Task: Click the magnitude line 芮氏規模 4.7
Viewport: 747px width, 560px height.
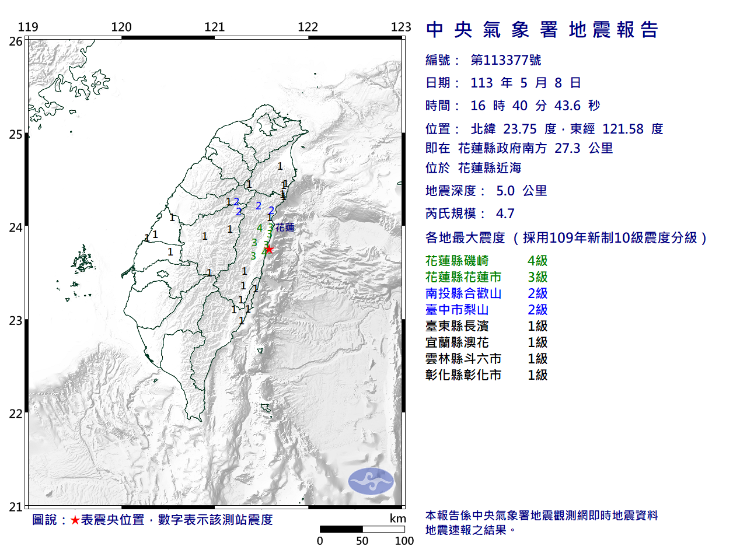Action: [470, 213]
